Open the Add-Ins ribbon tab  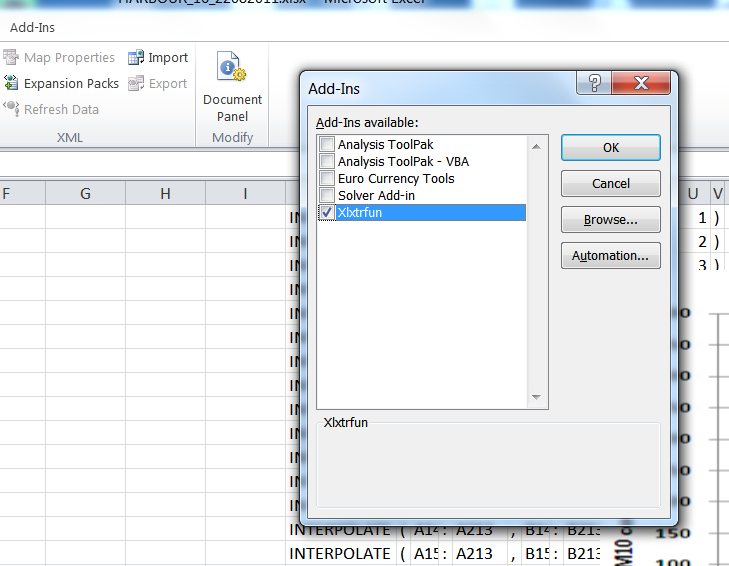[x=33, y=27]
